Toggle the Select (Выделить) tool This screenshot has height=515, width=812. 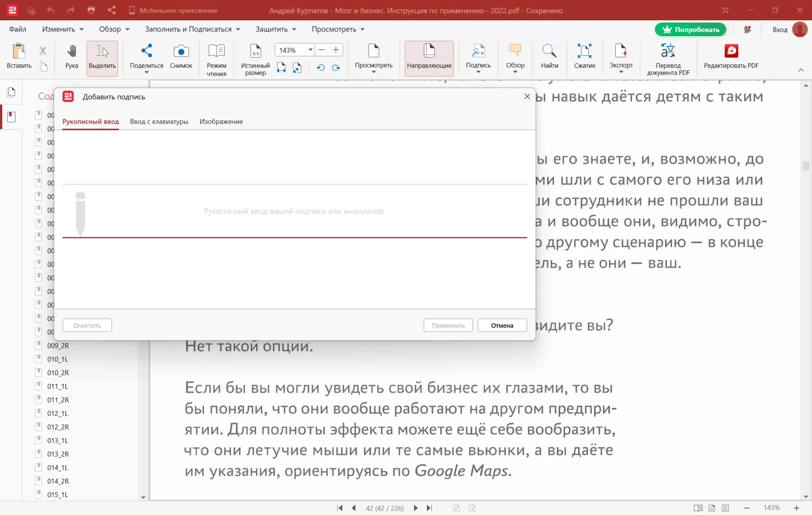coord(102,58)
